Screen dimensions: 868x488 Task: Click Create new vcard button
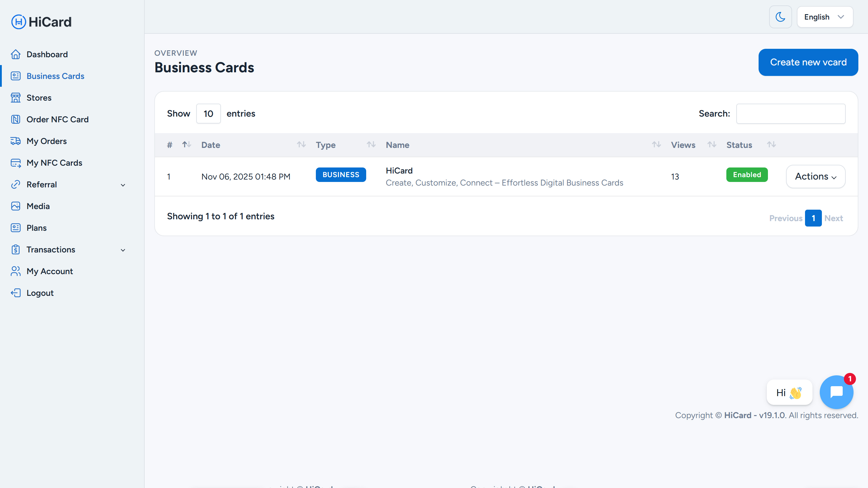[808, 62]
